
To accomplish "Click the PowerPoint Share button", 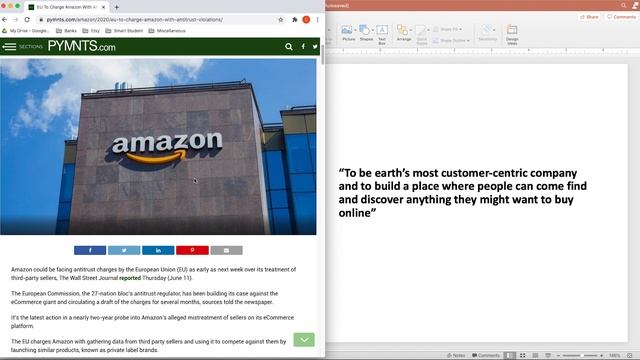I will pyautogui.click(x=589, y=17).
